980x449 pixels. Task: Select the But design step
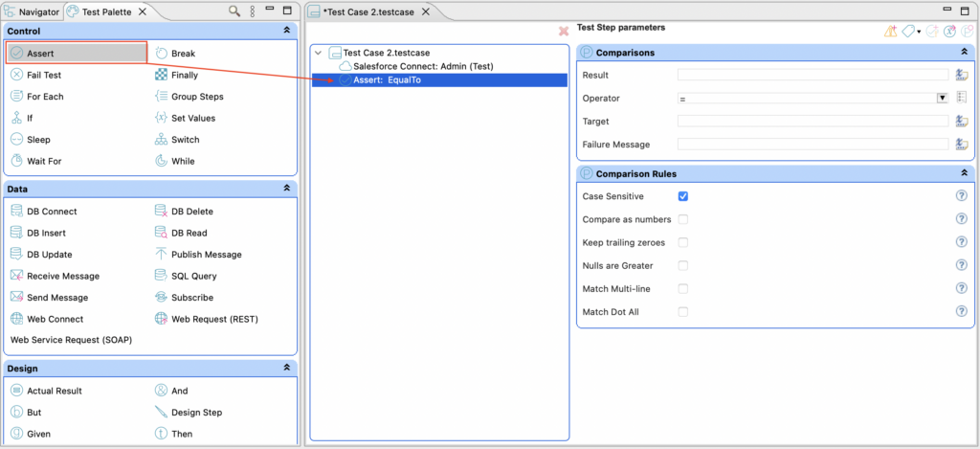point(26,413)
